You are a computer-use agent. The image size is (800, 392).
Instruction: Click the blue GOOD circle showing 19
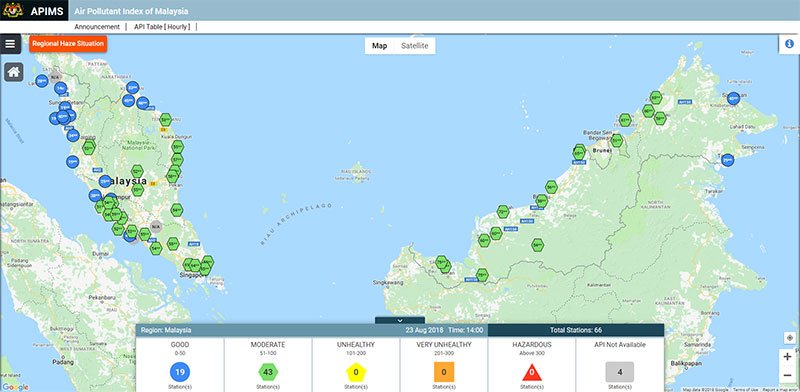[180, 372]
